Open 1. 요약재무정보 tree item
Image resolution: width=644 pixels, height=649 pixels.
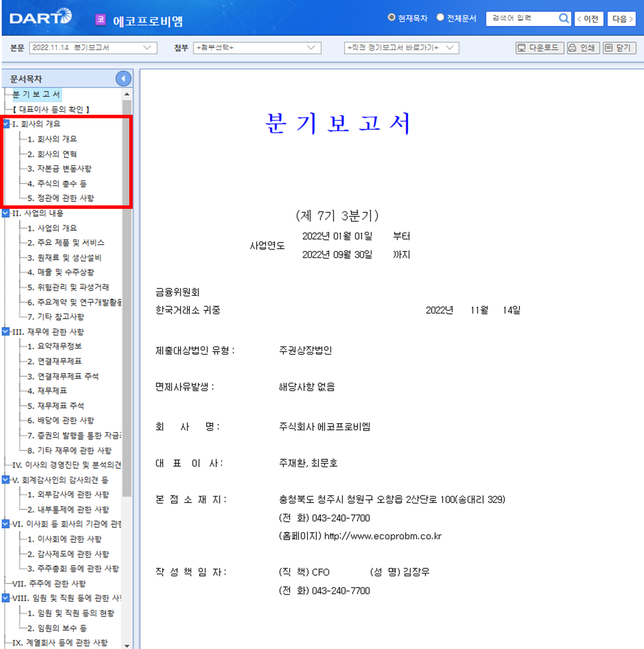coord(54,346)
